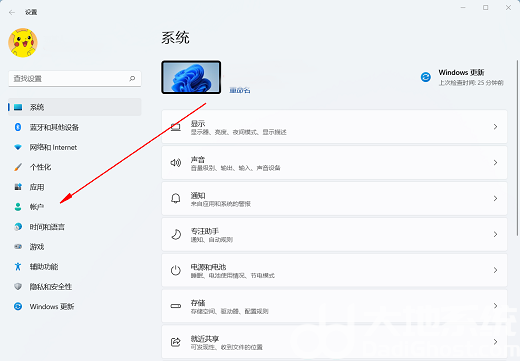Click the moon icon in 专注助手 row
The height and width of the screenshot is (361, 520).
pos(176,234)
